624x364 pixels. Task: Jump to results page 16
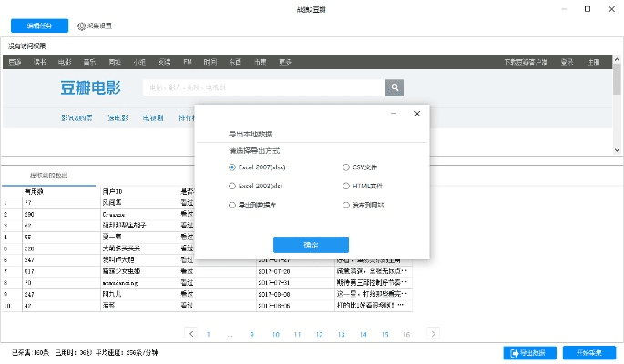tap(406, 335)
